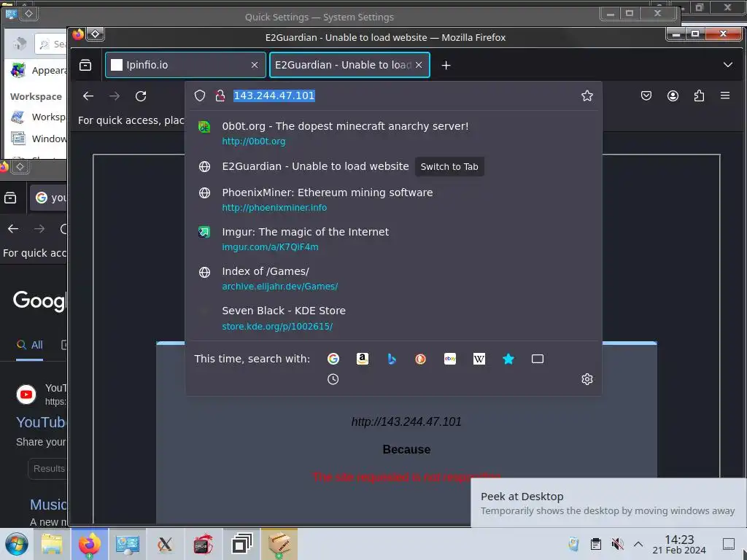Viewport: 747px width, 560px height.
Task: Open the Firefox application hamburger menu
Action: click(725, 96)
